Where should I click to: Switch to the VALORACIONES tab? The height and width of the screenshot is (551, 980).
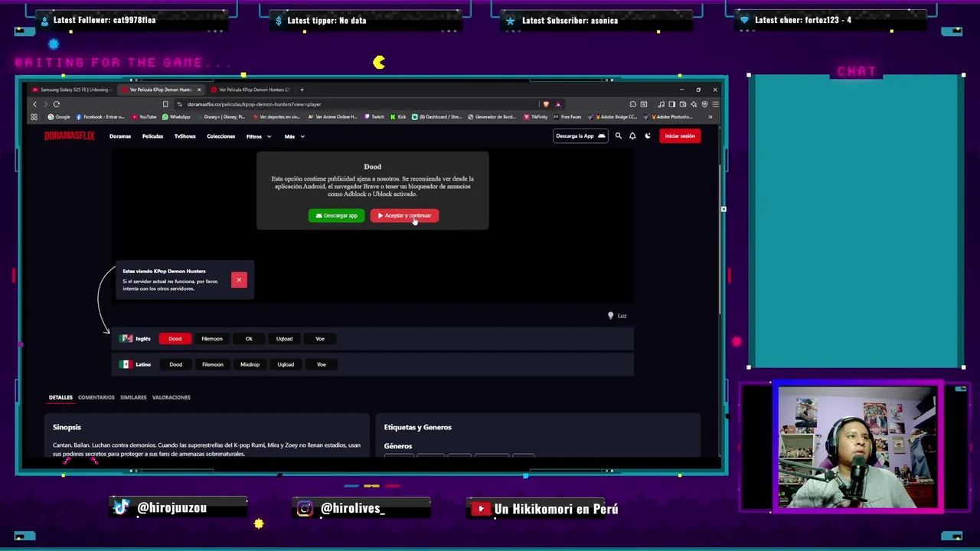coord(171,397)
